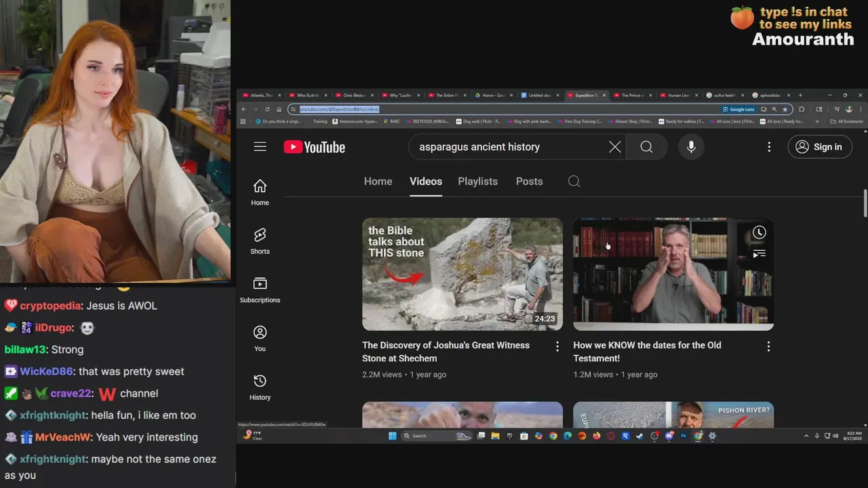Open a new Chrome tab
Image resolution: width=868 pixels, height=488 pixels.
pos(800,96)
